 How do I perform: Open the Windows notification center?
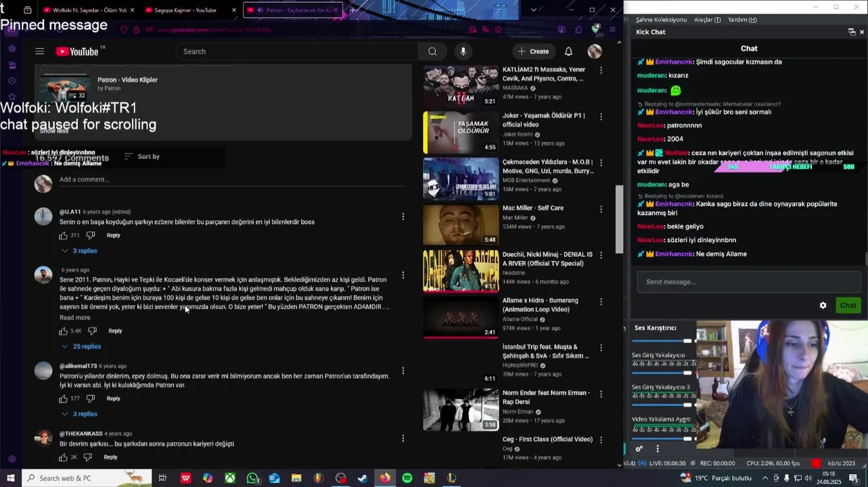click(x=854, y=478)
